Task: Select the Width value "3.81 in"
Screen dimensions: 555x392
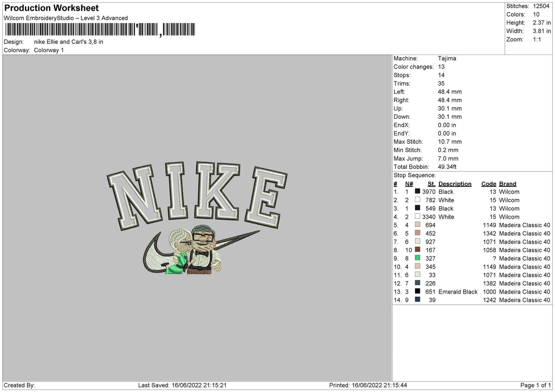Action: pyautogui.click(x=542, y=31)
